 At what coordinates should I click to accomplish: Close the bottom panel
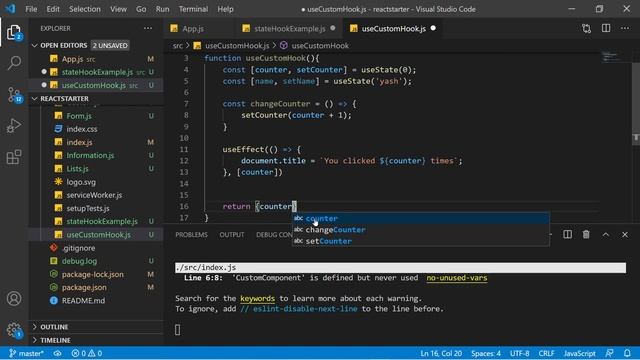click(625, 234)
